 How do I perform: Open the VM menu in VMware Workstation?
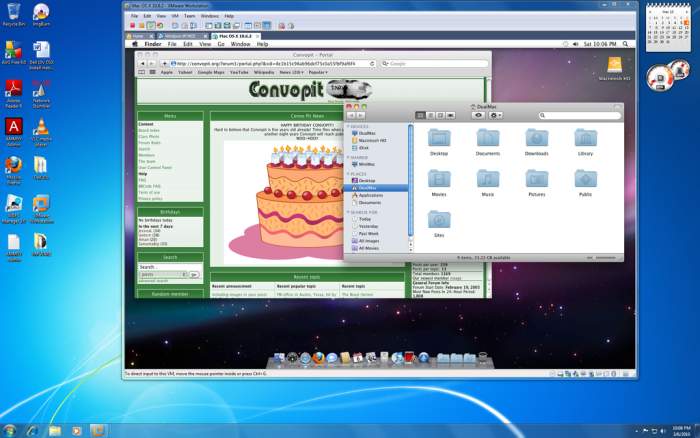(175, 16)
